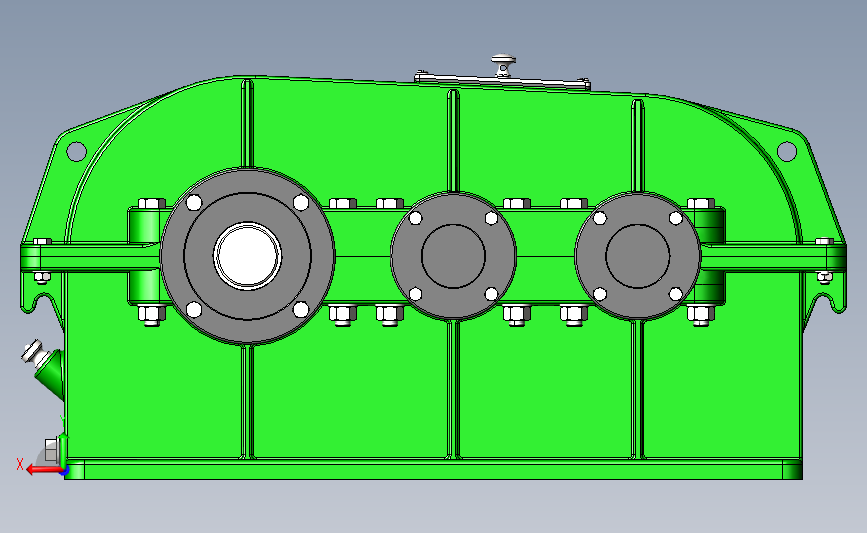Select the upper-left bolt hole of the large cover
Screen dimensions: 867x533
pyautogui.click(x=194, y=203)
